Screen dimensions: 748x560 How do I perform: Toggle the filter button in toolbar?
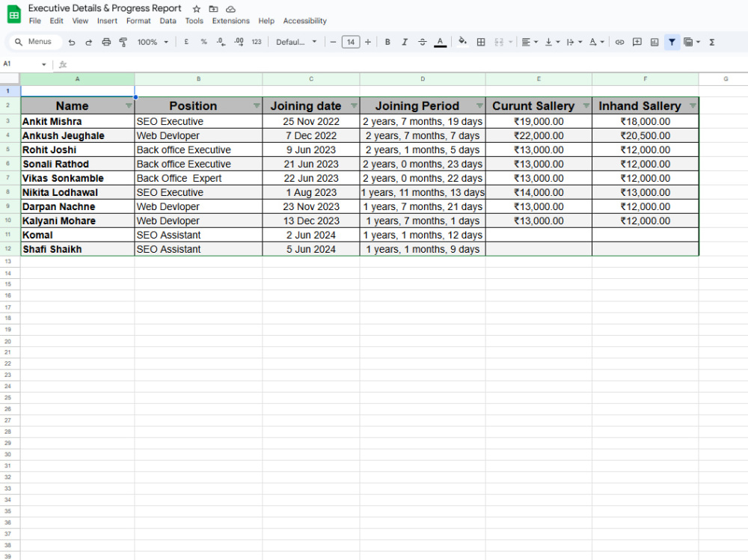tap(672, 42)
